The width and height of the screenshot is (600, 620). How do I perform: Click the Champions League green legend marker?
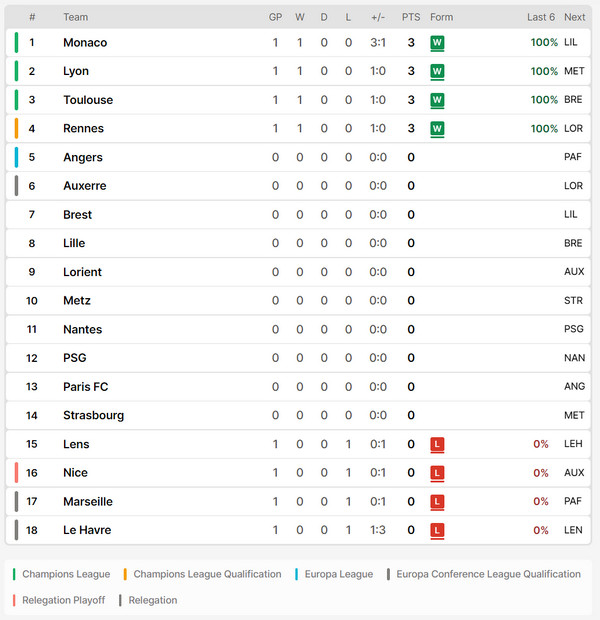[14, 574]
